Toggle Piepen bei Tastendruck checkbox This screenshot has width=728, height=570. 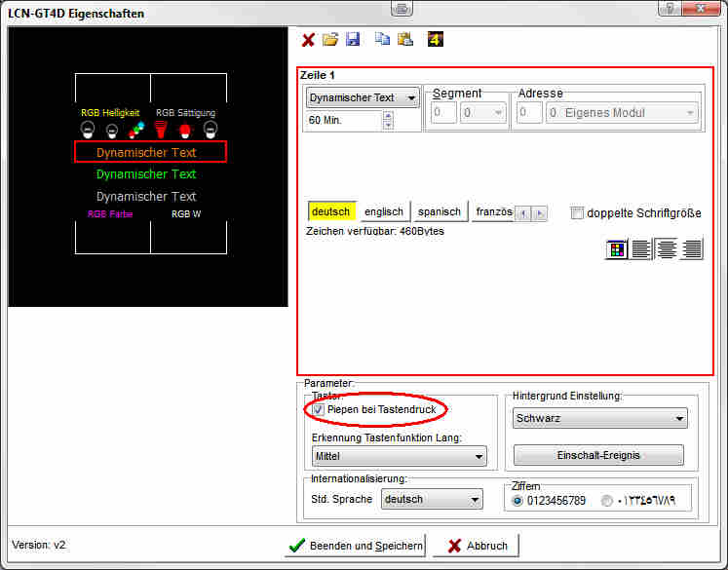319,410
